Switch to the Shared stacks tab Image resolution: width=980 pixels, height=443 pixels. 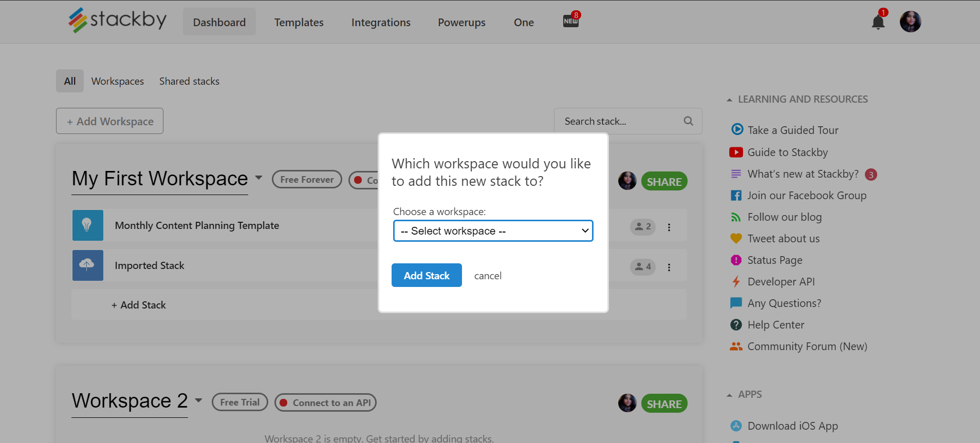[189, 81]
